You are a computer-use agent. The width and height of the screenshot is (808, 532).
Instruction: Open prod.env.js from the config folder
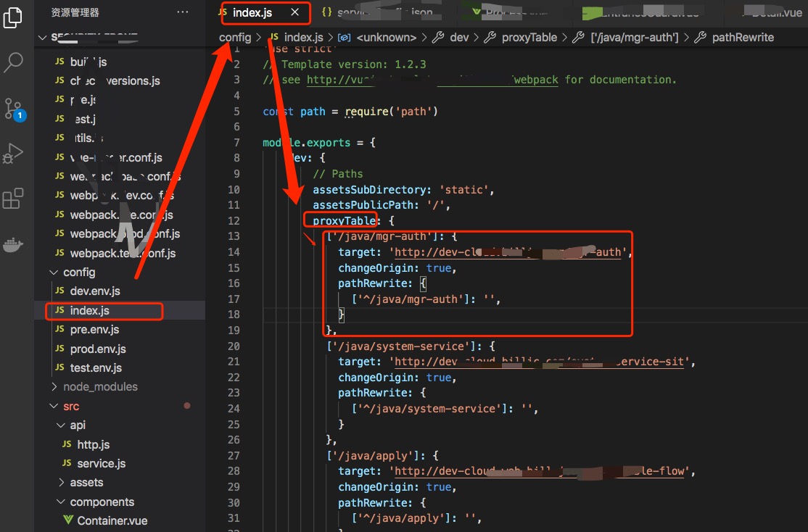pos(97,349)
